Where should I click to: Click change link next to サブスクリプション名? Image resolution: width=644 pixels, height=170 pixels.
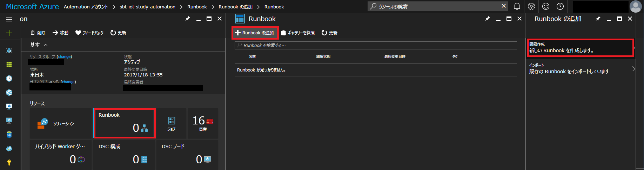pos(68,82)
